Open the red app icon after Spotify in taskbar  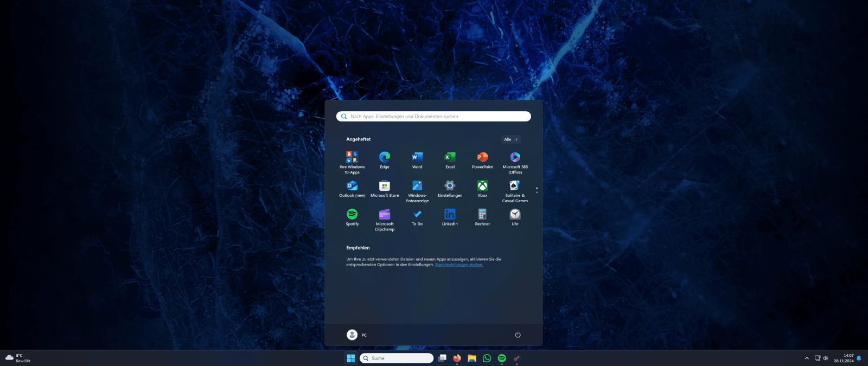(x=516, y=358)
